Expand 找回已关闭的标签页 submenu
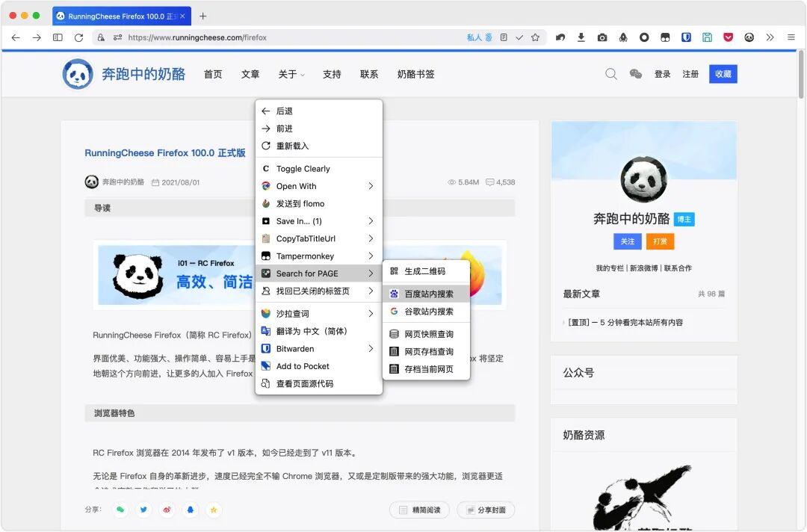 coord(318,291)
